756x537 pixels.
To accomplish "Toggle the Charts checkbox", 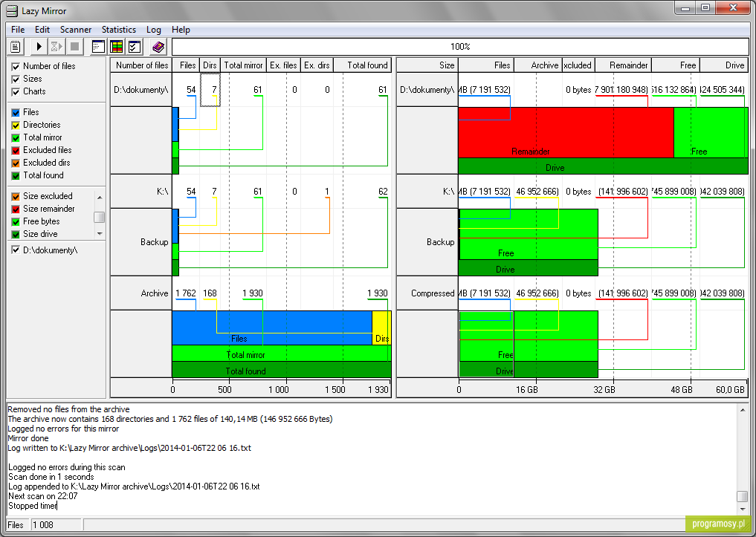I will point(16,91).
